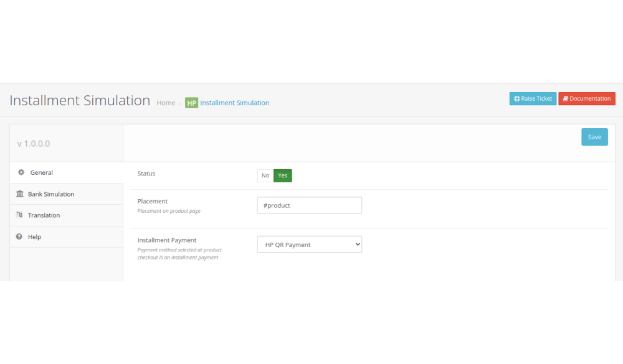Set Status toggle to Yes
Viewport: 623px width, 364px height.
pyautogui.click(x=283, y=175)
